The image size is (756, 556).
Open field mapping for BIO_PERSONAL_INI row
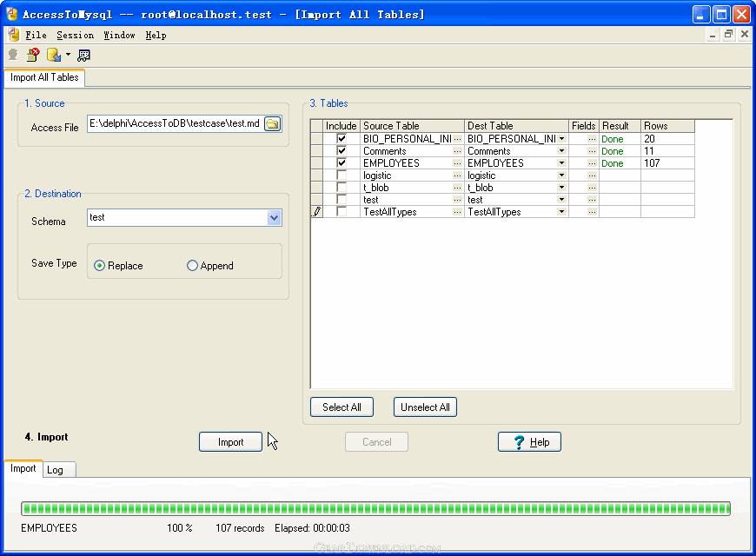point(592,139)
